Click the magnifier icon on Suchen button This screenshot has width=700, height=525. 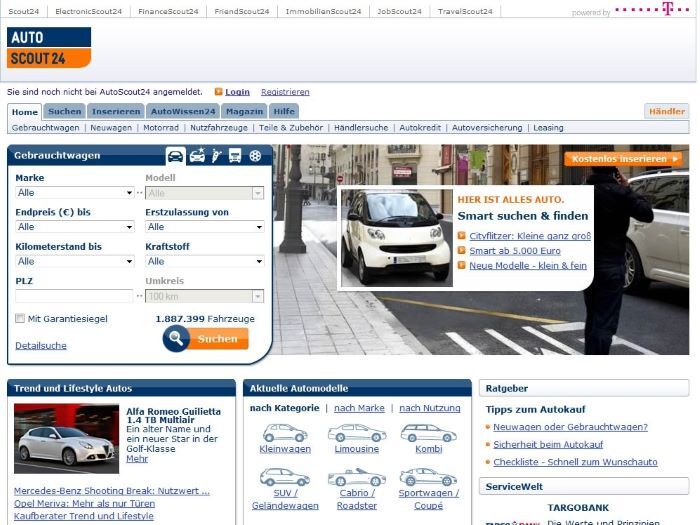(175, 338)
